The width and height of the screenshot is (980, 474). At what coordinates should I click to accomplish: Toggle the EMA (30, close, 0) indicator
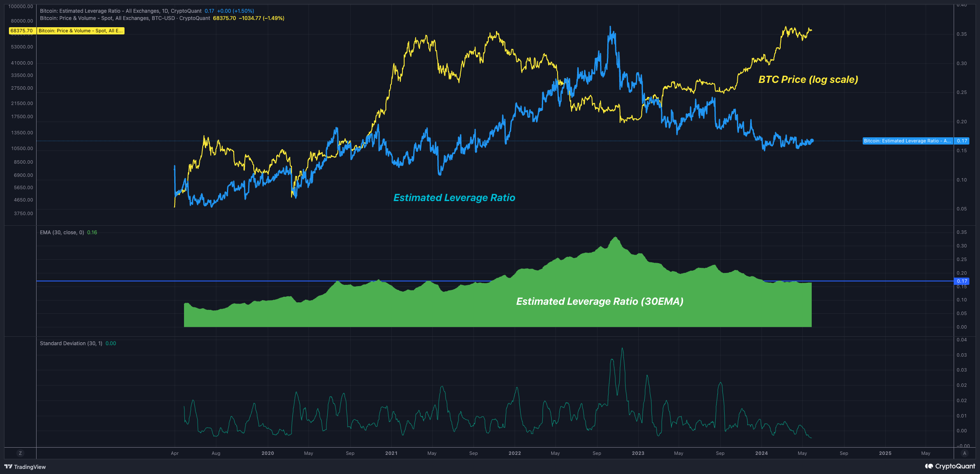pyautogui.click(x=62, y=233)
